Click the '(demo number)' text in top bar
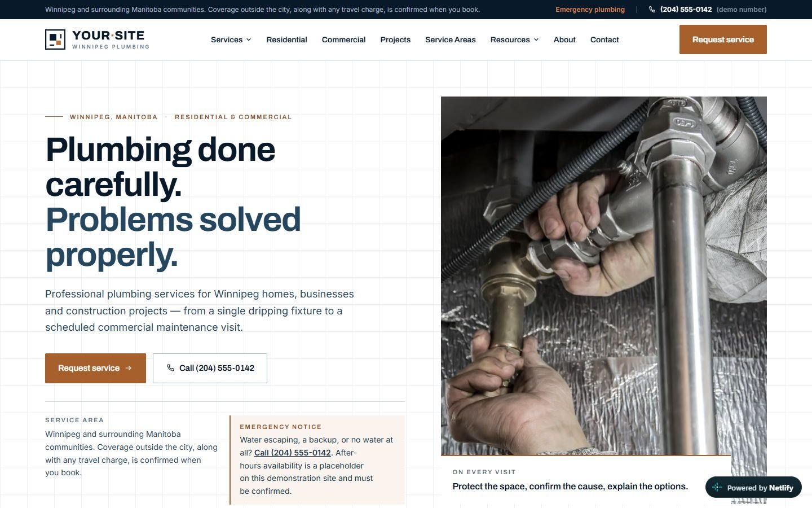The width and height of the screenshot is (812, 508). [742, 10]
